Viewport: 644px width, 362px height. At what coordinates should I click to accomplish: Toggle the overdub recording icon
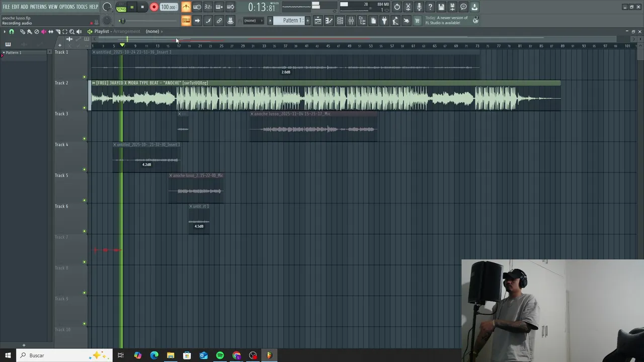219,7
